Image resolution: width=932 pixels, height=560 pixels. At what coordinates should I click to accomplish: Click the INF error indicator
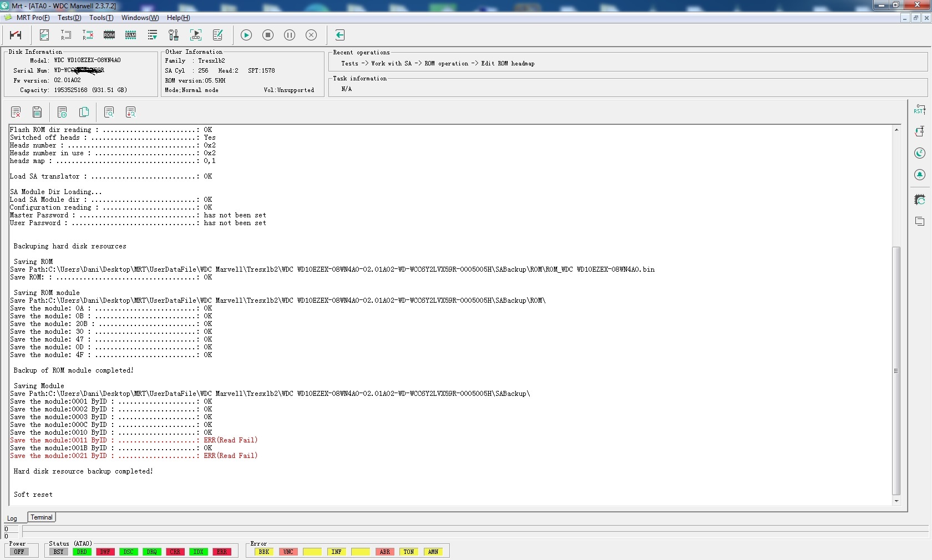point(336,552)
